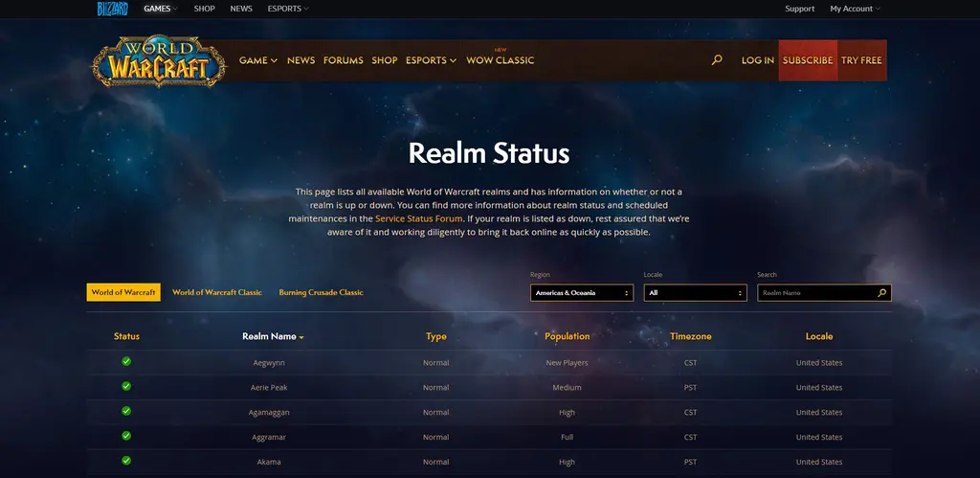Click the green status icon for Aegwynn
This screenshot has height=478, width=980.
tap(126, 362)
